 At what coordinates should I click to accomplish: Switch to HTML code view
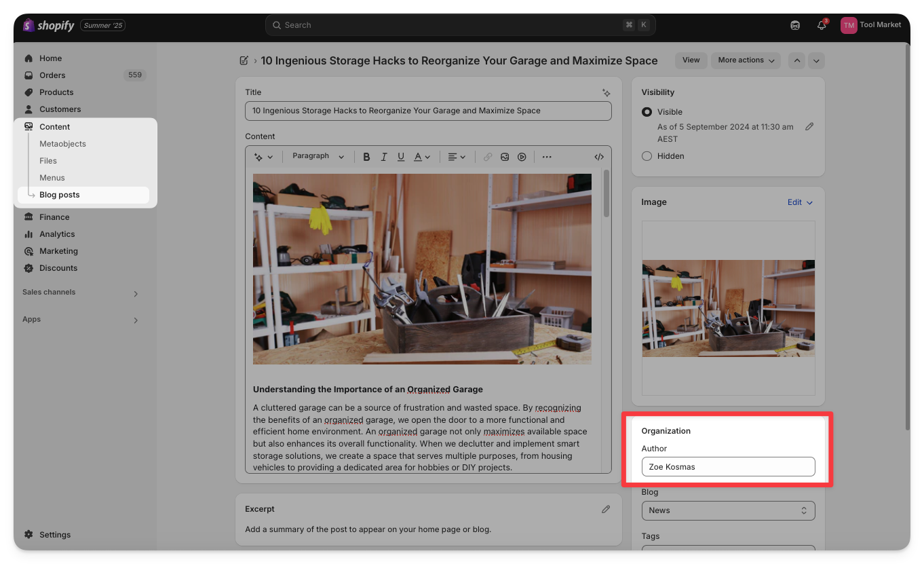(x=599, y=157)
